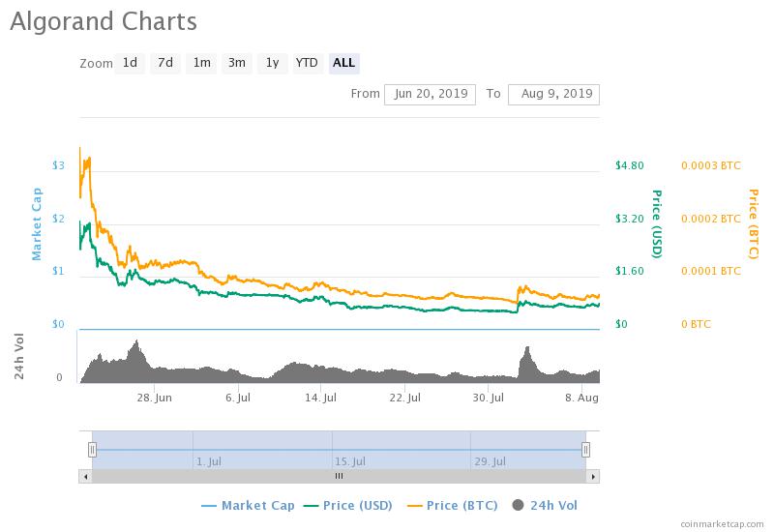
Task: Click the $2 market cap axis value
Action: [x=58, y=219]
